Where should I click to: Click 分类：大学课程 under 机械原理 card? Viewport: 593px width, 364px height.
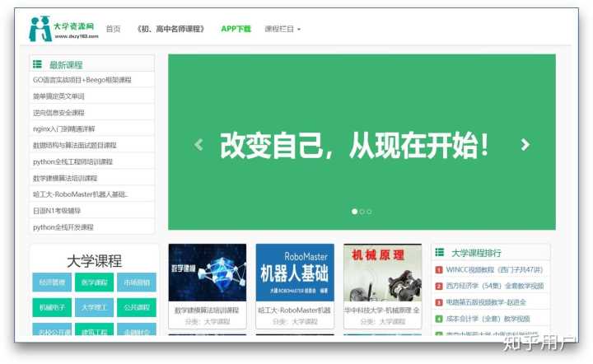[382, 322]
